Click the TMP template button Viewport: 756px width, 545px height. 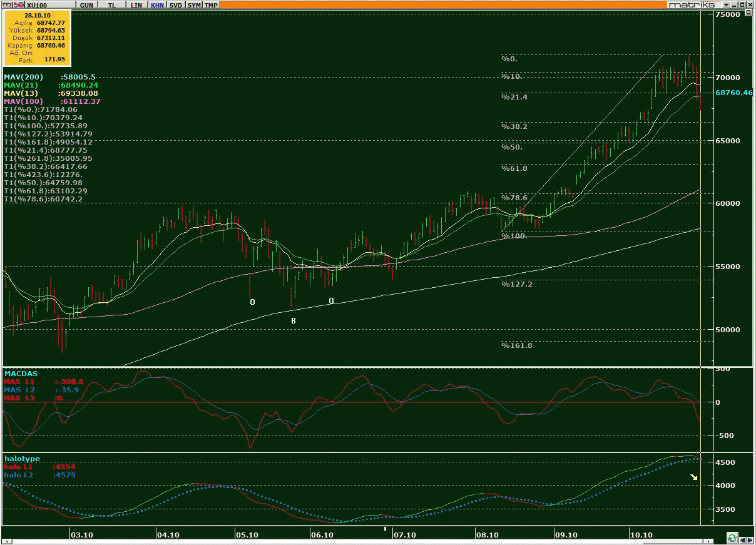[212, 5]
